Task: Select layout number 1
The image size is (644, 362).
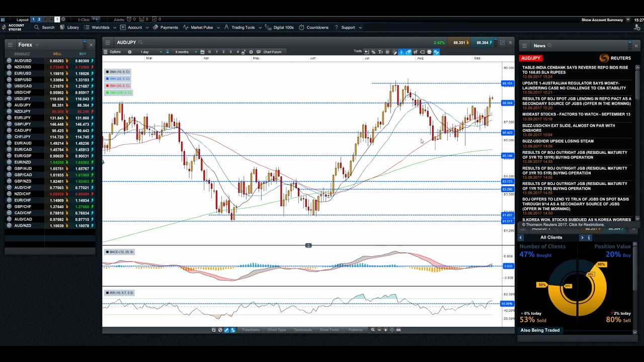Action: (x=33, y=20)
